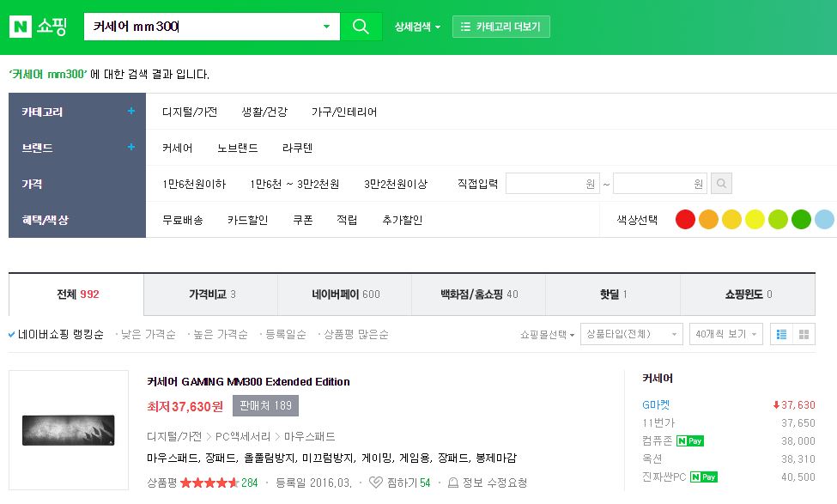
Task: Switch to the 핫딜 1 tab
Action: click(x=613, y=295)
